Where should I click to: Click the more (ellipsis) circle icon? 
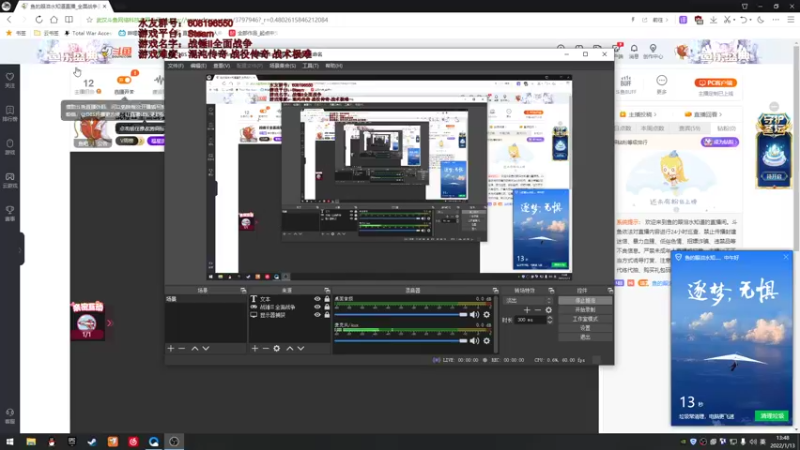point(662,81)
